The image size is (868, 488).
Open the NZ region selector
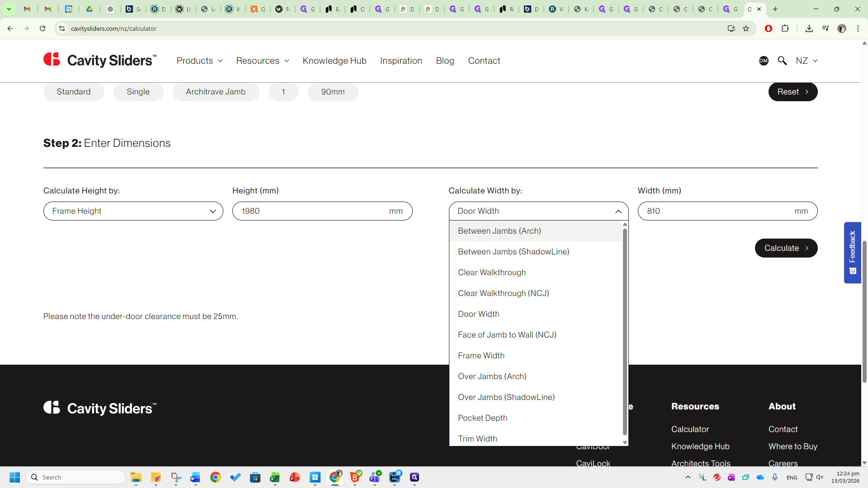807,61
